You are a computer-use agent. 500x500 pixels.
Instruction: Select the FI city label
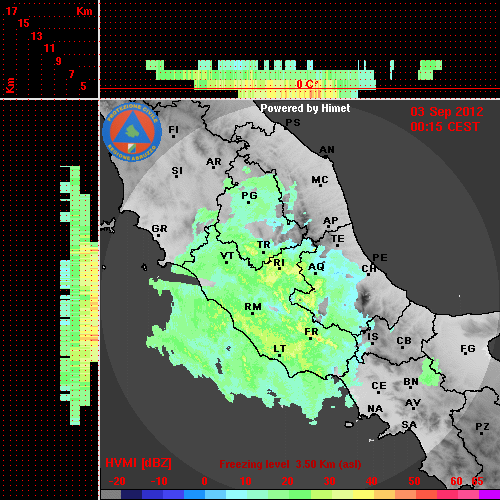[173, 129]
